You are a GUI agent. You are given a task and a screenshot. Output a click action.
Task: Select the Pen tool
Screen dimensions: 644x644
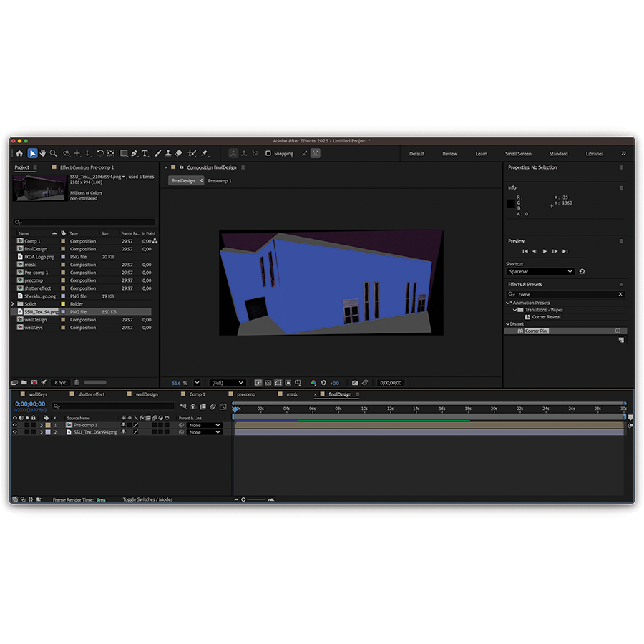pyautogui.click(x=134, y=153)
